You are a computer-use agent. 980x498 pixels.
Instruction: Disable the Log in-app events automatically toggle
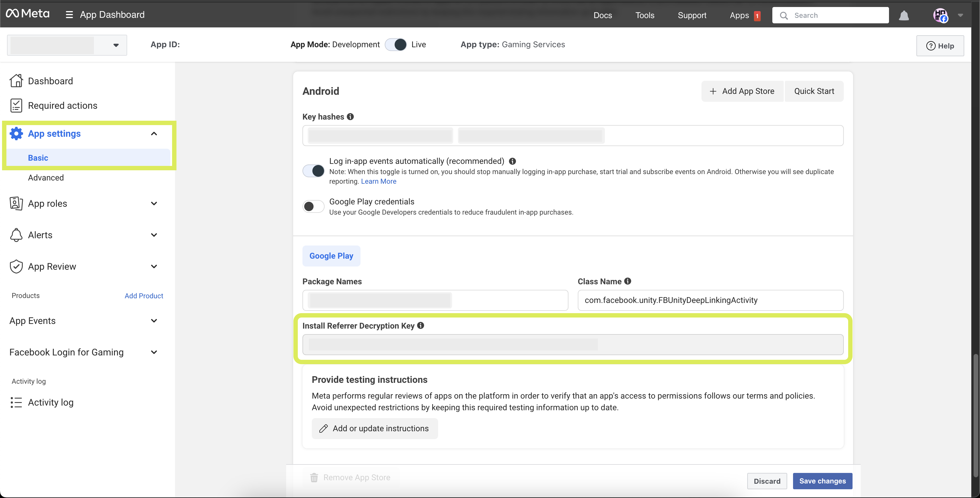314,171
